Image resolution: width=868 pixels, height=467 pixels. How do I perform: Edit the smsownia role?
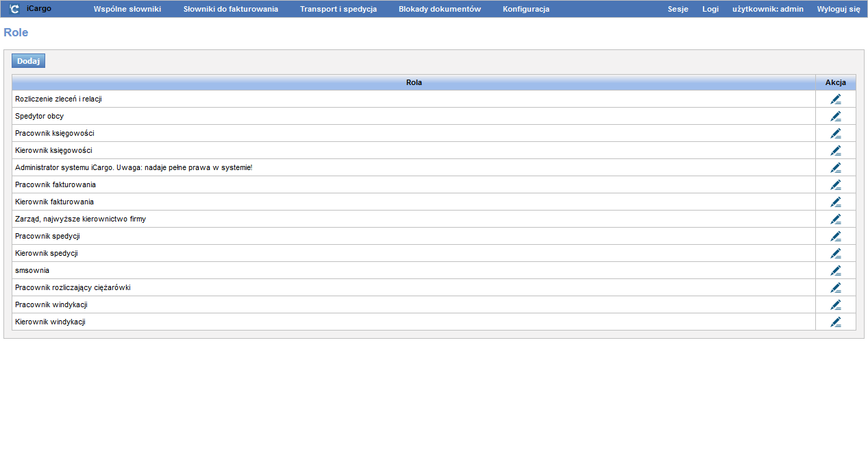coord(835,271)
